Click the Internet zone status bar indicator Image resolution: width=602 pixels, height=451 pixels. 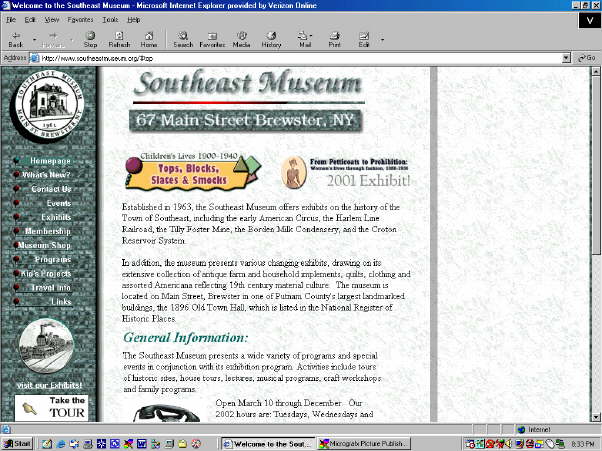pyautogui.click(x=534, y=429)
